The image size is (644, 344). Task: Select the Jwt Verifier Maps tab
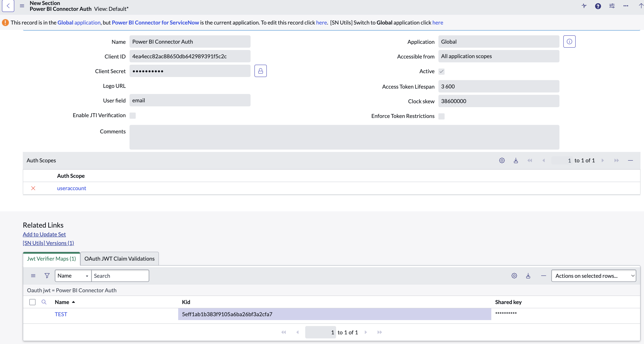52,259
